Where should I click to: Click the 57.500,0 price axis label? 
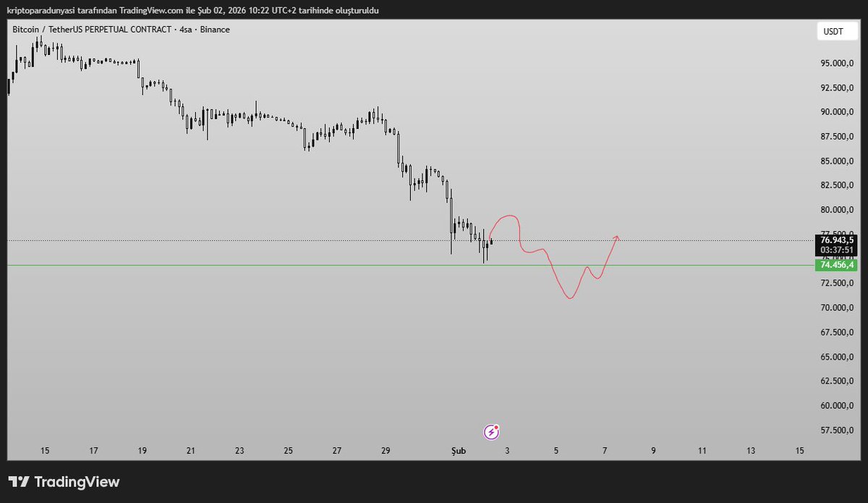pyautogui.click(x=837, y=431)
